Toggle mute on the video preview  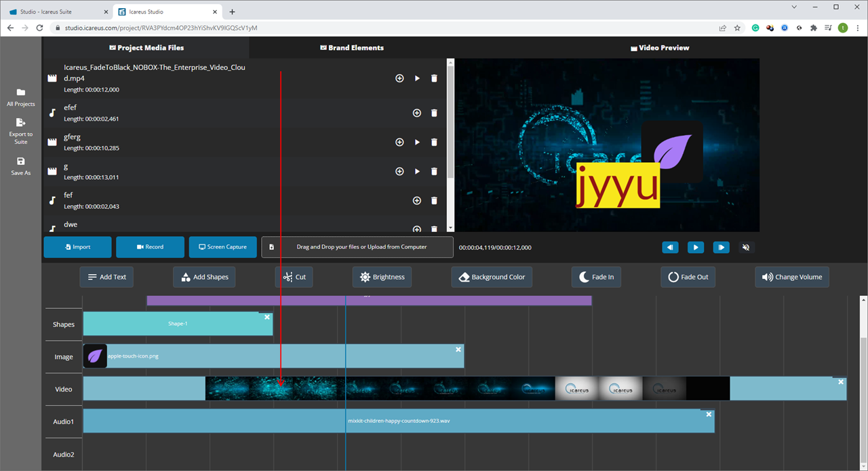pos(746,248)
